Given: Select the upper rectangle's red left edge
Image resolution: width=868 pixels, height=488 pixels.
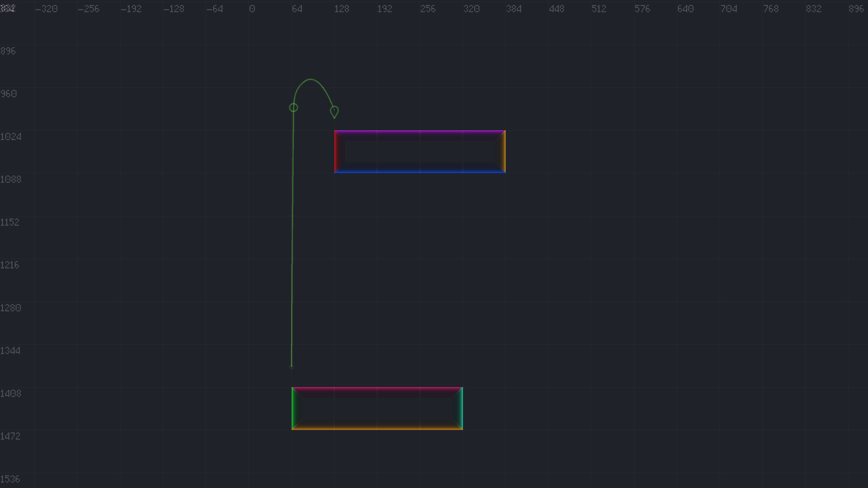Looking at the screenshot, I should (x=335, y=152).
